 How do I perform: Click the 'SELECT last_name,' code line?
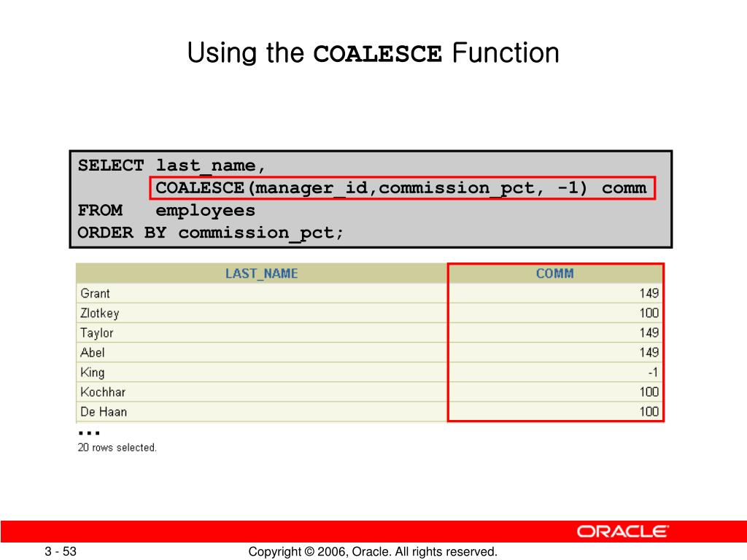pyautogui.click(x=171, y=166)
